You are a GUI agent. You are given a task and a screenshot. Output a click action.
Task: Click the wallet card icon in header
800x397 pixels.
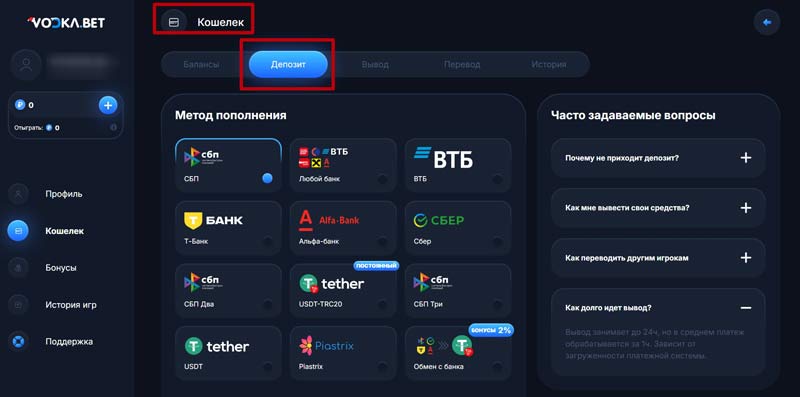tap(174, 22)
